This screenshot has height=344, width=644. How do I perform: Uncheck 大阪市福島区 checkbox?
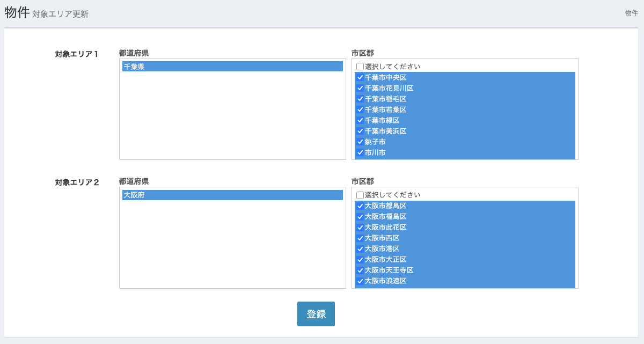[360, 217]
